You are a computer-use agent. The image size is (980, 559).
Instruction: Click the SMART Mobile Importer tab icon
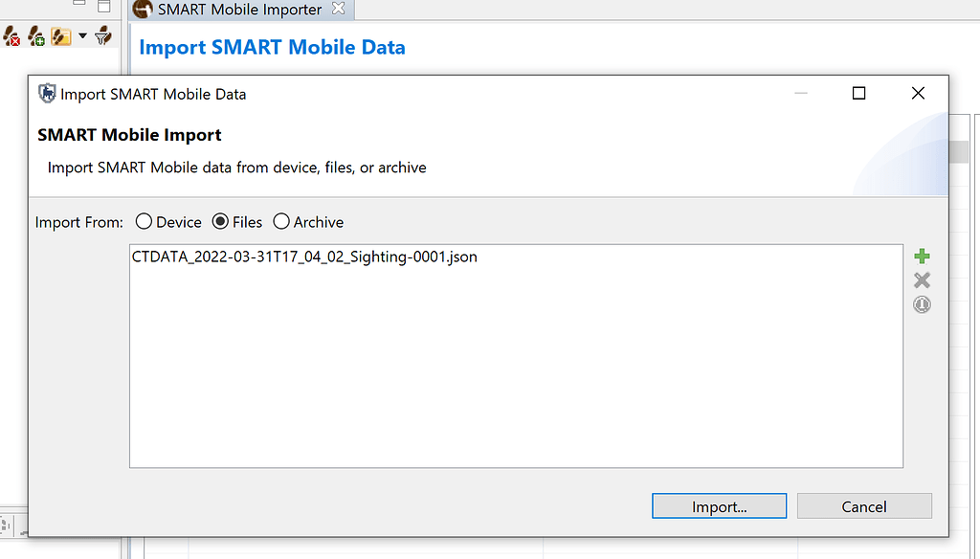pos(144,9)
